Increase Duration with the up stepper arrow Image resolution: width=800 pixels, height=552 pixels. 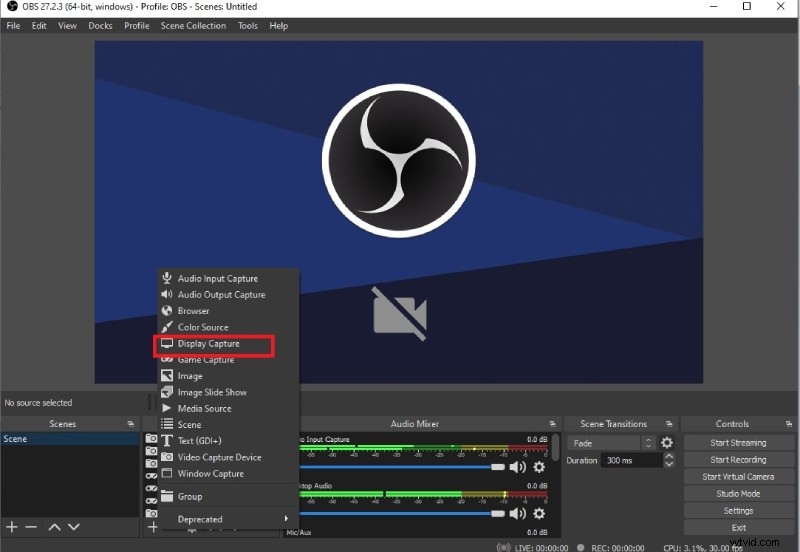coord(669,456)
